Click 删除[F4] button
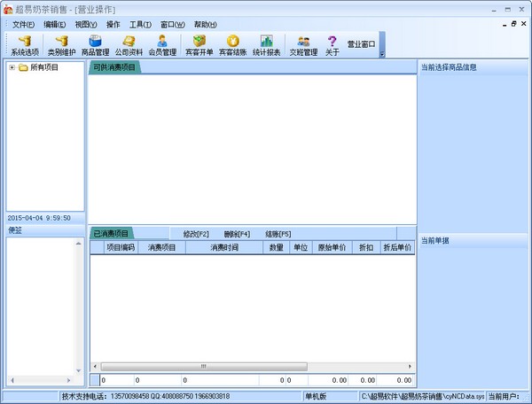 point(237,234)
